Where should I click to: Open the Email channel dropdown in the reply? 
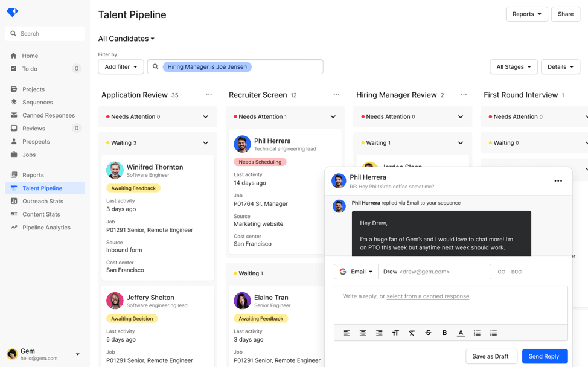click(356, 272)
